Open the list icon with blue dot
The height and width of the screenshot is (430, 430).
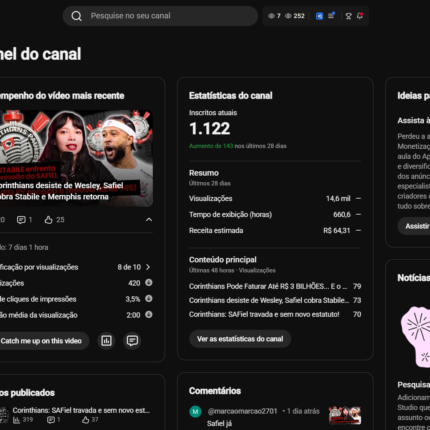[331, 16]
